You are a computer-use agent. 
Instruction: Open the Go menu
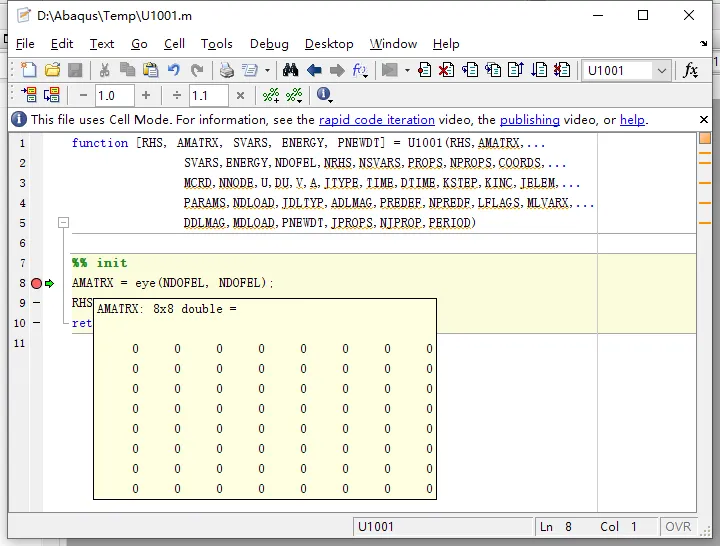tap(139, 44)
